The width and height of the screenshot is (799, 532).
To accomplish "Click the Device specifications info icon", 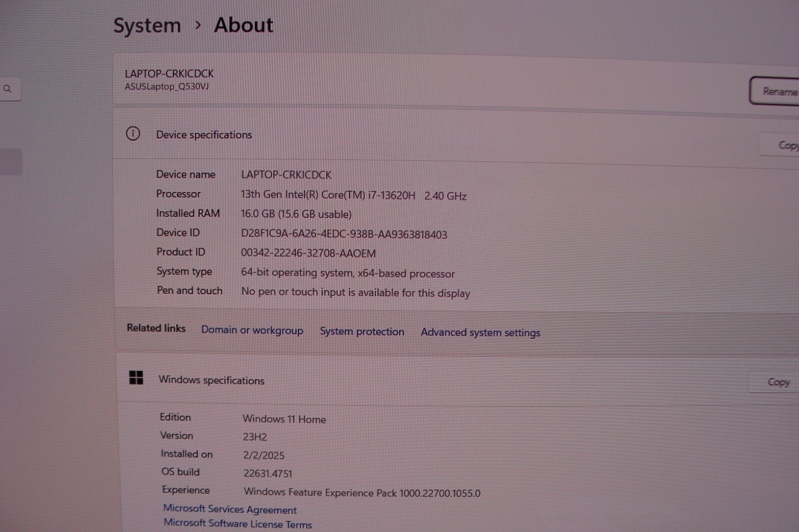I will click(133, 133).
